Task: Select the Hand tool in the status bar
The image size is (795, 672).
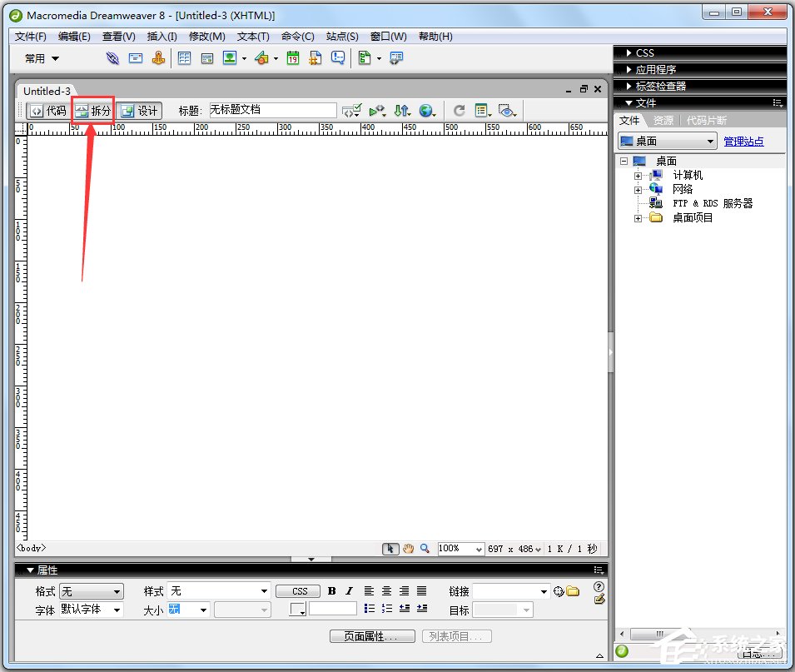Action: point(408,548)
